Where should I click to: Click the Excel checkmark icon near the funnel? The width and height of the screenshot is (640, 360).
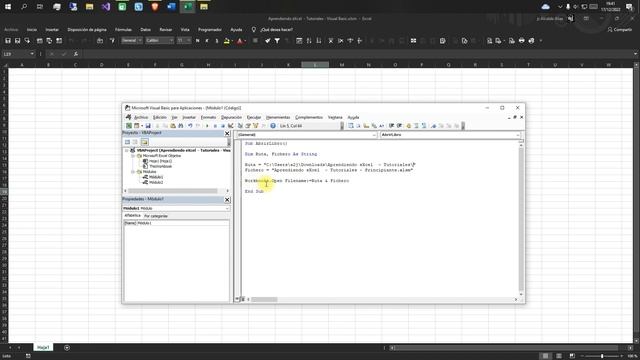click(x=267, y=41)
